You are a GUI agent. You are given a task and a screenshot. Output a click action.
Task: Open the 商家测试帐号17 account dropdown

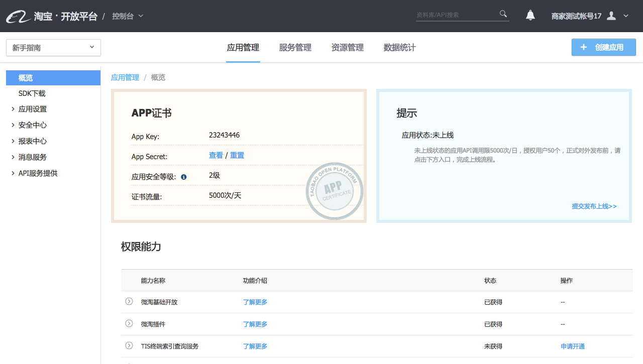pos(625,16)
